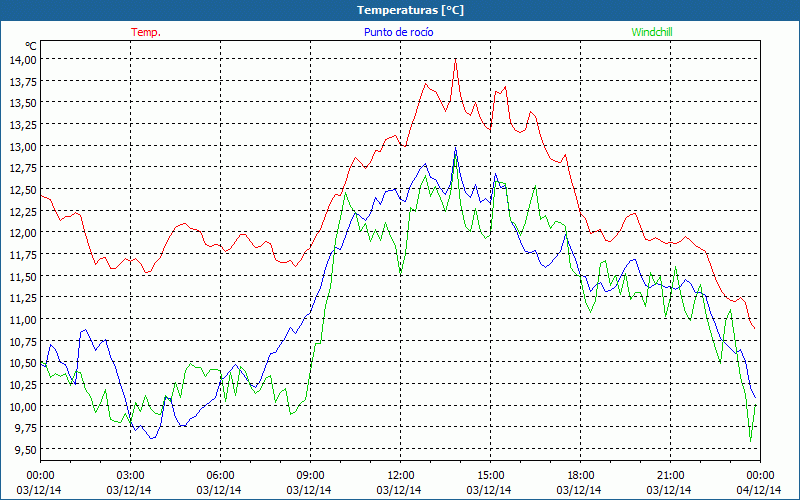Click the 13,00 y-axis value
Screen dimensions: 800x500
tap(23, 146)
